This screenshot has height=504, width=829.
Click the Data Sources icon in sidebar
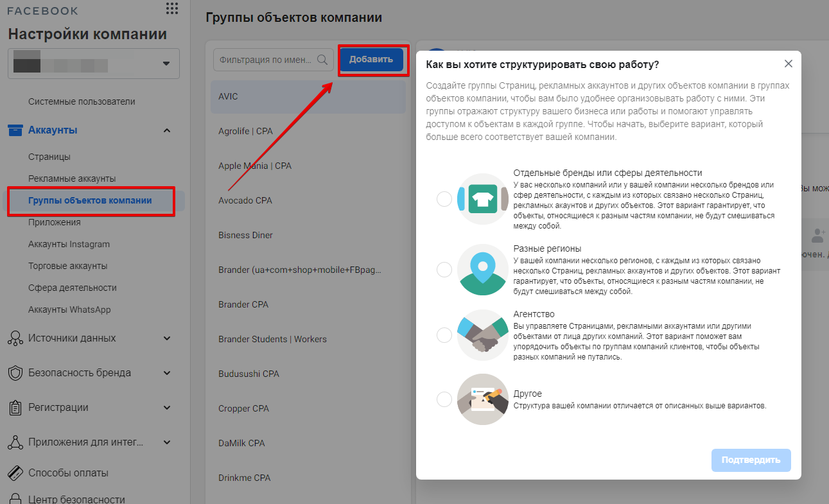(15, 338)
